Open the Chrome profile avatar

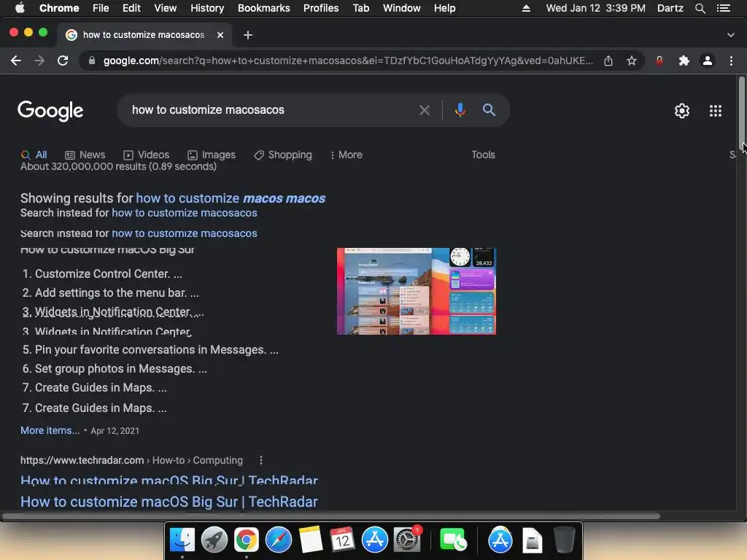pos(708,61)
